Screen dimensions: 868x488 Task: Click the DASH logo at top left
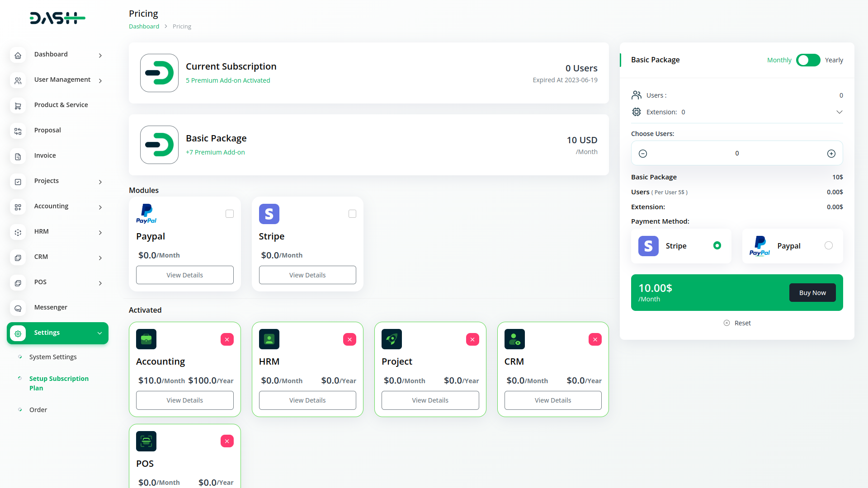click(57, 18)
